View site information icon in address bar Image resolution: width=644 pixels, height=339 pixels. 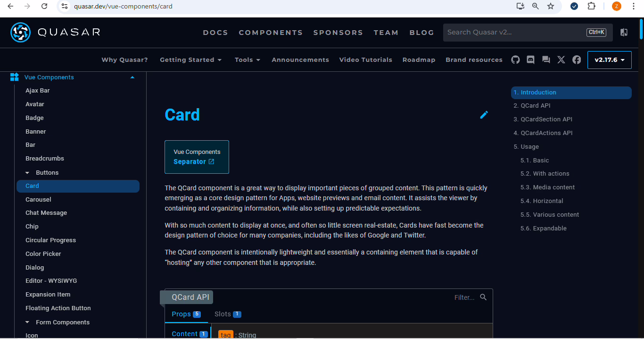pyautogui.click(x=65, y=6)
